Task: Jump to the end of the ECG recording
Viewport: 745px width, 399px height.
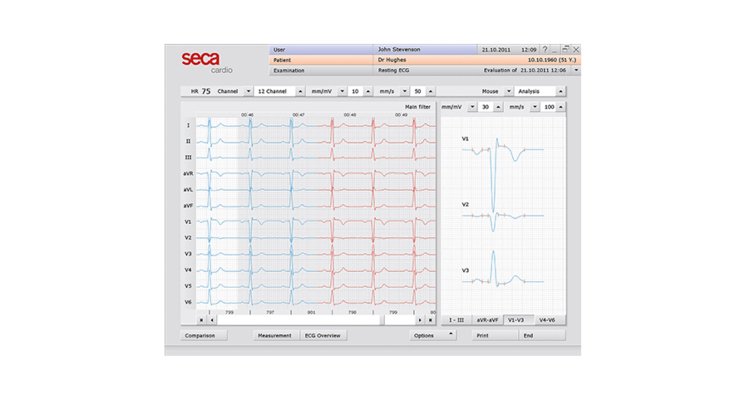Action: [x=430, y=320]
